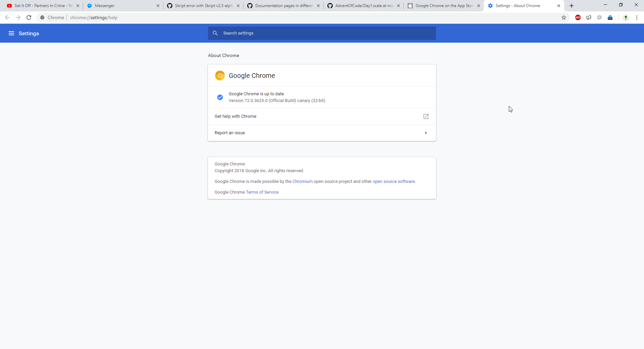Open the Settings hamburger menu
This screenshot has height=349, width=644.
tap(11, 33)
